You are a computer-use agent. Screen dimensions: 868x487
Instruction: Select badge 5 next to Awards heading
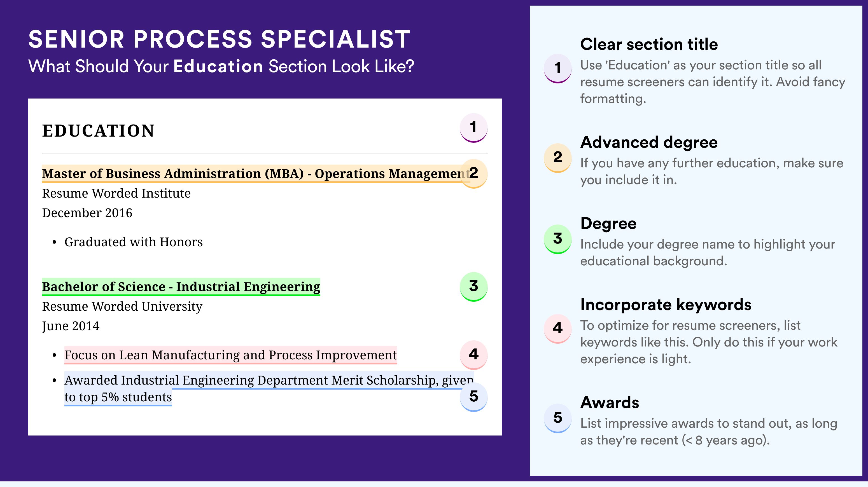(x=558, y=418)
